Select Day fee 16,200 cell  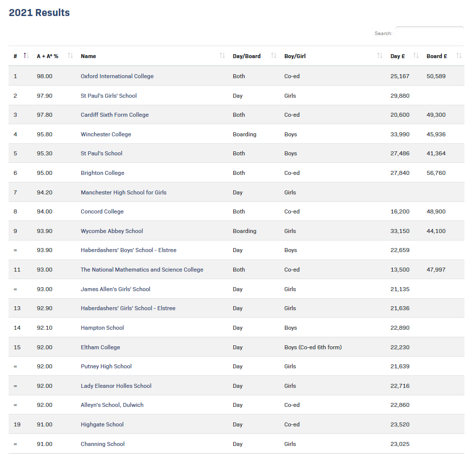click(x=400, y=211)
